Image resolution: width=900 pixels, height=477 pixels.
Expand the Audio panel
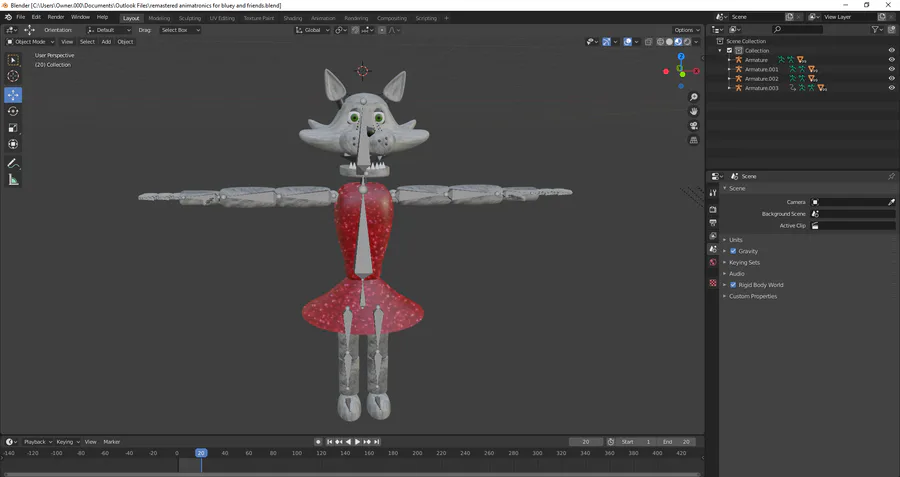[x=736, y=274]
